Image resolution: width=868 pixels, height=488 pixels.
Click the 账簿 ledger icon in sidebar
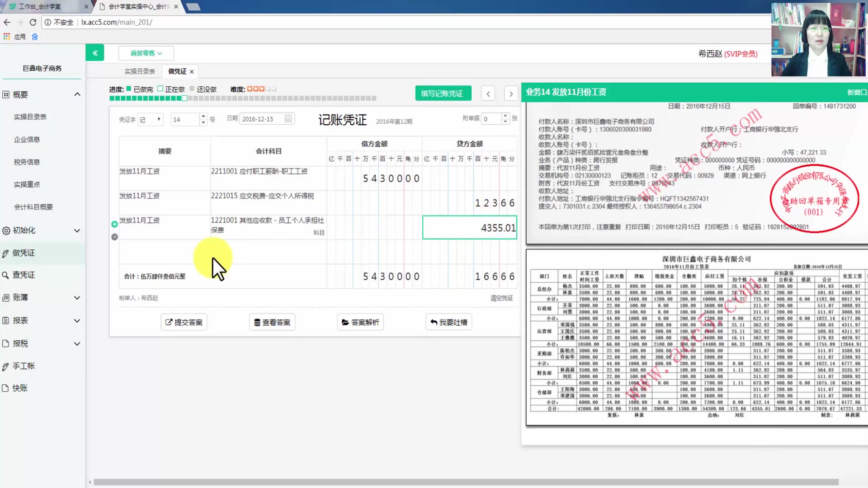pos(5,297)
